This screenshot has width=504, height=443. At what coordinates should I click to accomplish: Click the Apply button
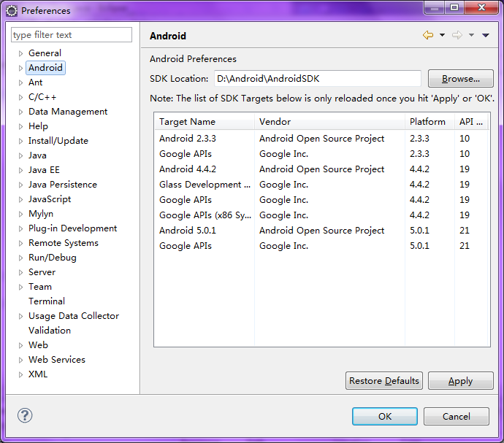(x=461, y=381)
